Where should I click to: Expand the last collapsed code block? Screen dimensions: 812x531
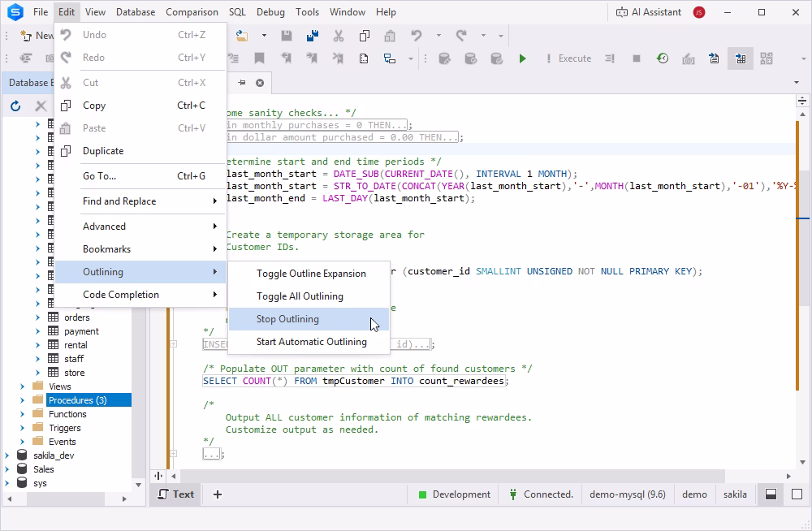pos(174,454)
